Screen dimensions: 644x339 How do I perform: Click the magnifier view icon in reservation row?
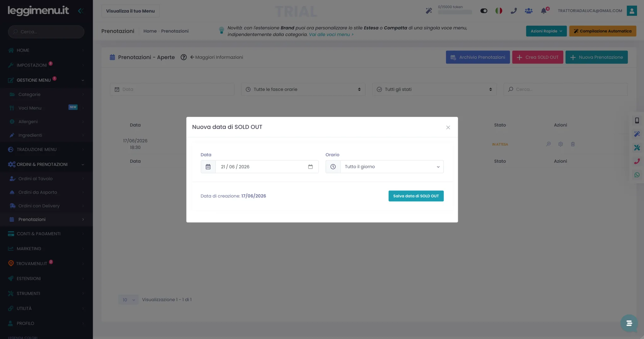coord(548,144)
